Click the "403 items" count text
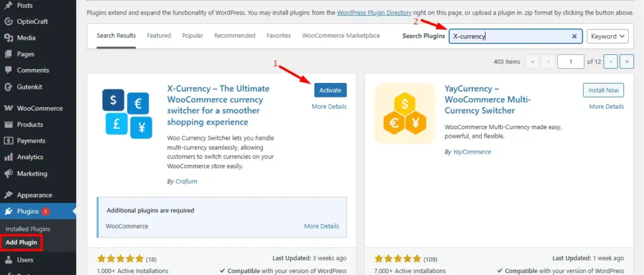This screenshot has height=275, width=644. pos(507,62)
